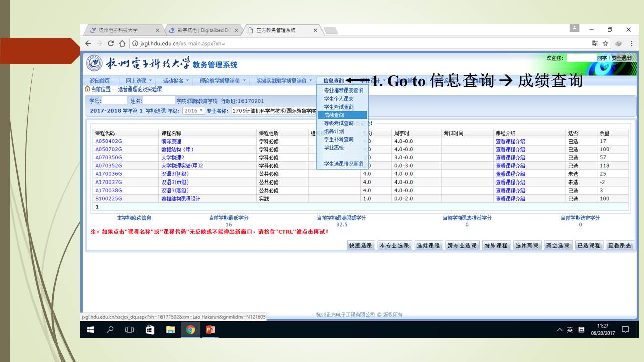644x362 pixels.
Task: Click the 选修课程 button
Action: [x=428, y=245]
